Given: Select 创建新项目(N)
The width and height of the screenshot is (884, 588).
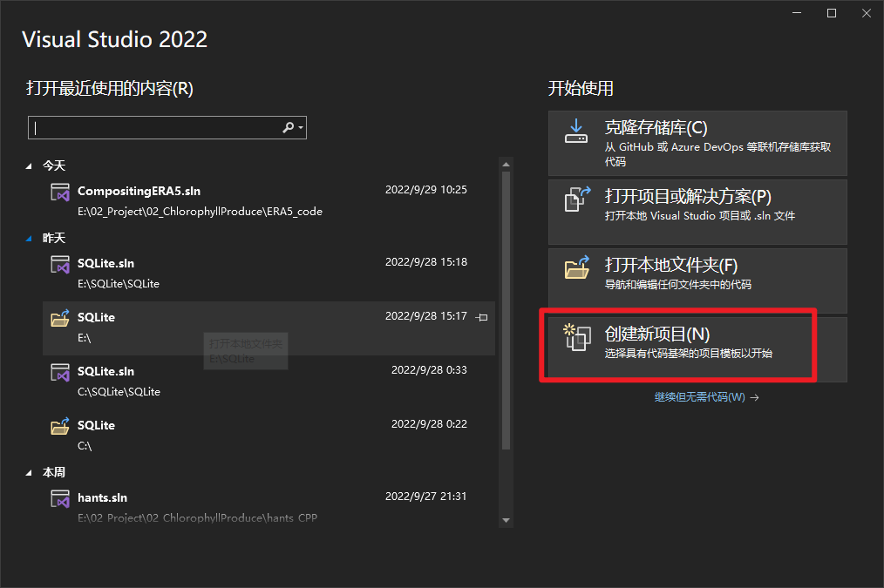Looking at the screenshot, I should [697, 349].
